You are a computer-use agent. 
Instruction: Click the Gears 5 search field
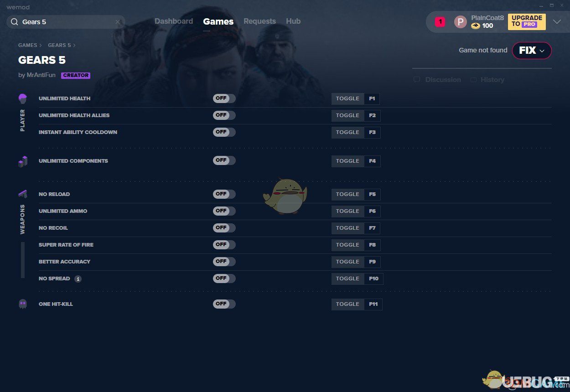click(66, 22)
